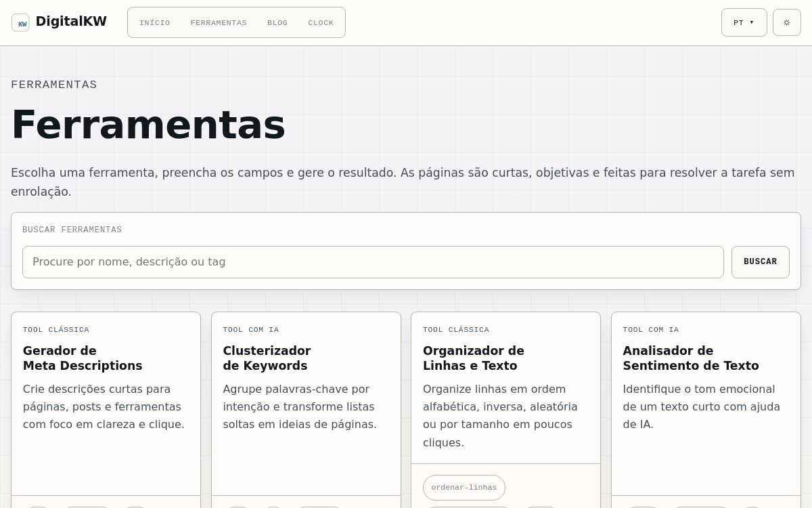Click the DigitalKW brand name
Viewport: 812px width, 508px height.
(x=71, y=22)
